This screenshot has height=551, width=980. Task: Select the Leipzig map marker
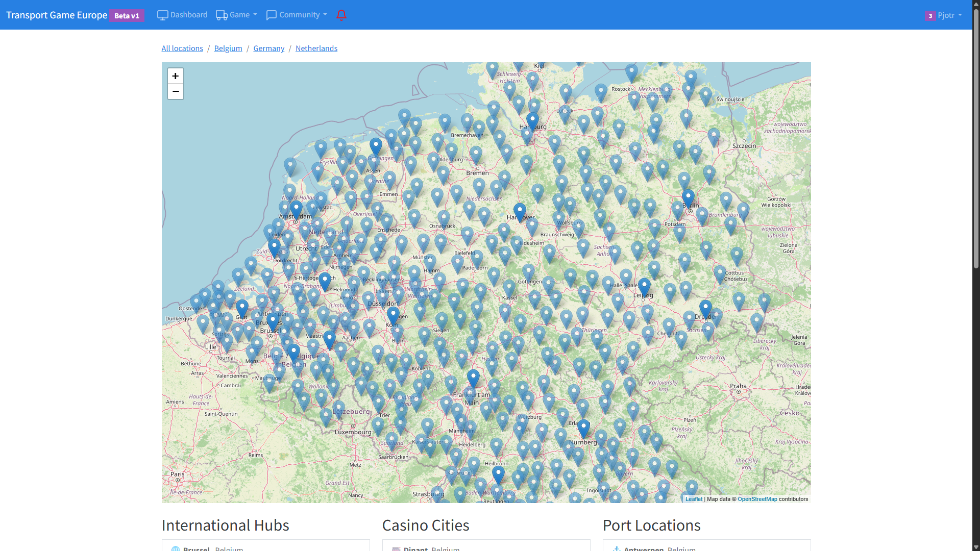(644, 288)
